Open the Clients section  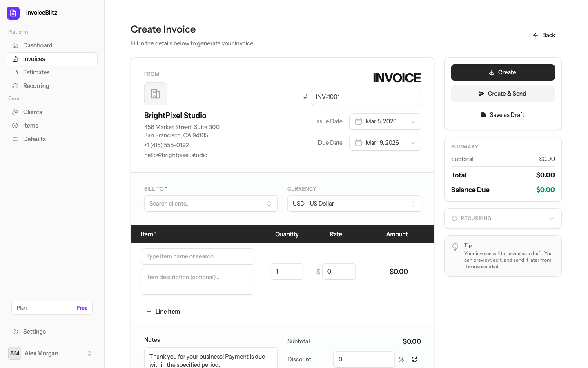click(x=32, y=112)
